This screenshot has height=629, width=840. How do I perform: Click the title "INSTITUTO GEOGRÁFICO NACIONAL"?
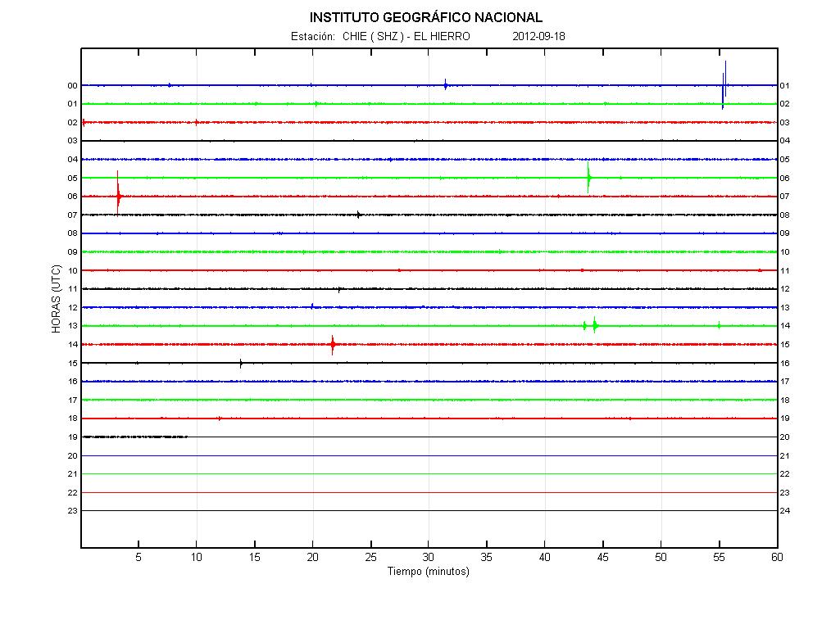[426, 18]
